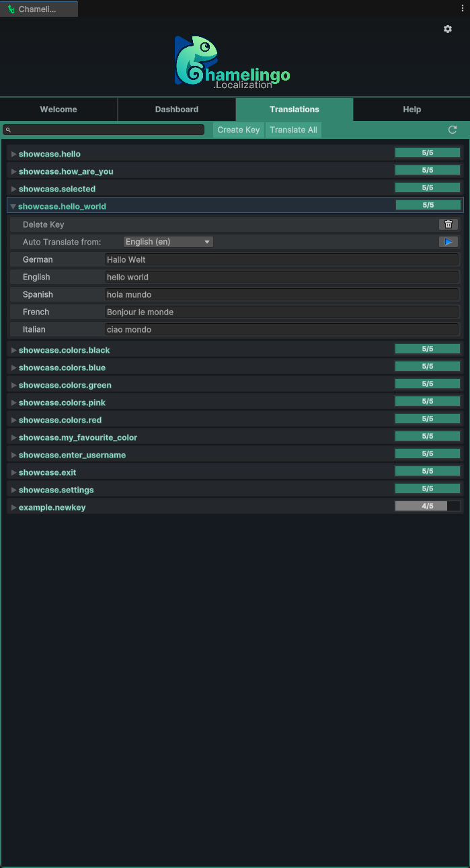
Task: Edit the Italian translation field
Action: point(282,330)
